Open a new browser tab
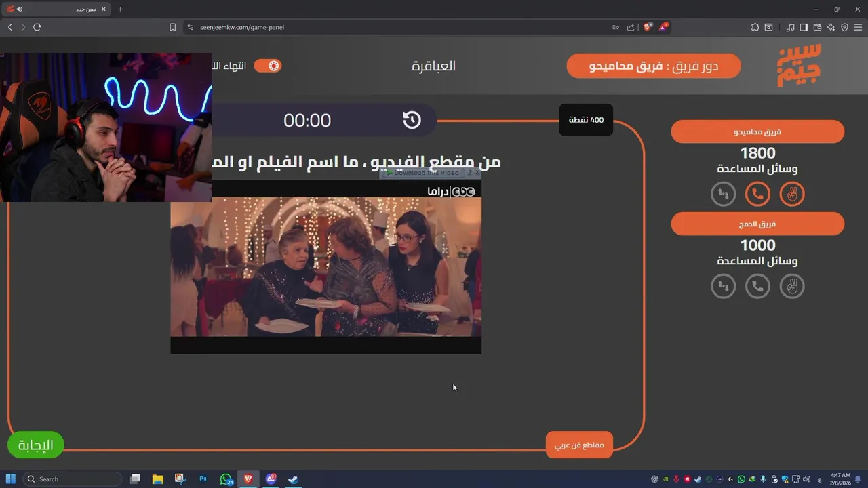The height and width of the screenshot is (488, 868). click(x=121, y=9)
